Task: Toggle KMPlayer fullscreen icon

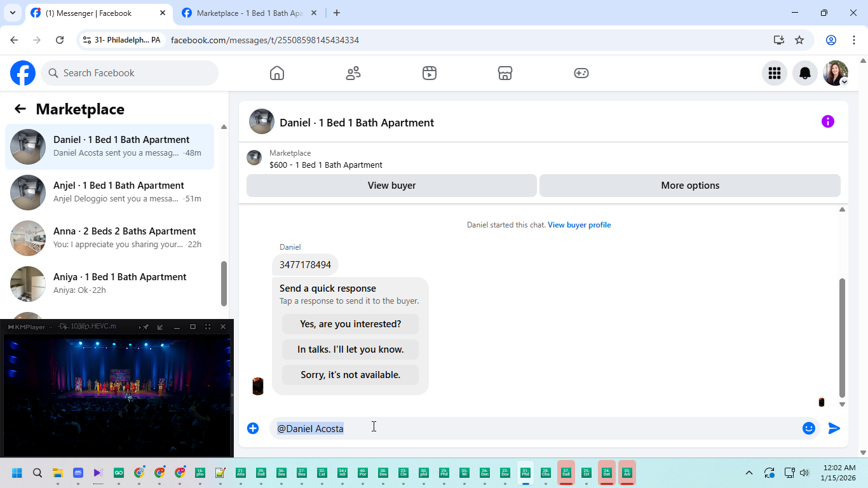Action: [208, 327]
